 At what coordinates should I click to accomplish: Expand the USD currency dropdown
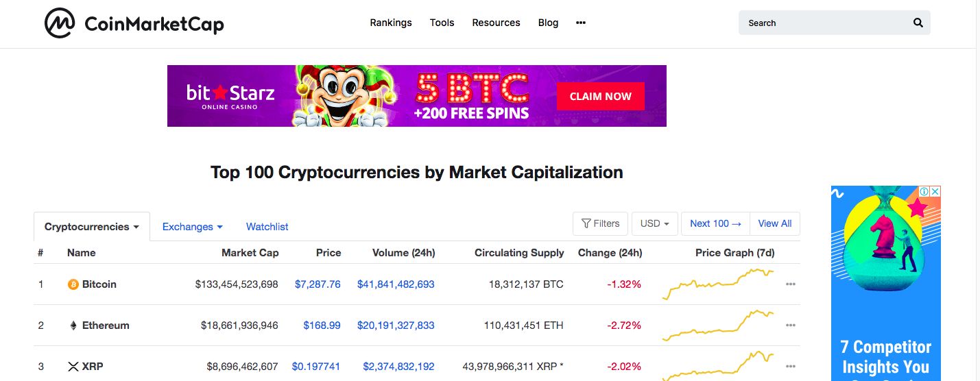tap(655, 223)
